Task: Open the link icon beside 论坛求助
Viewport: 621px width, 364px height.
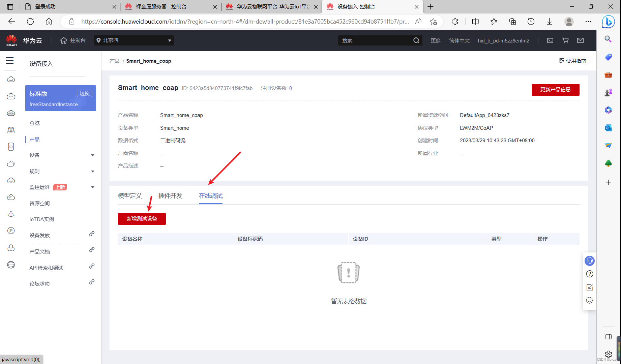Action: (x=92, y=282)
